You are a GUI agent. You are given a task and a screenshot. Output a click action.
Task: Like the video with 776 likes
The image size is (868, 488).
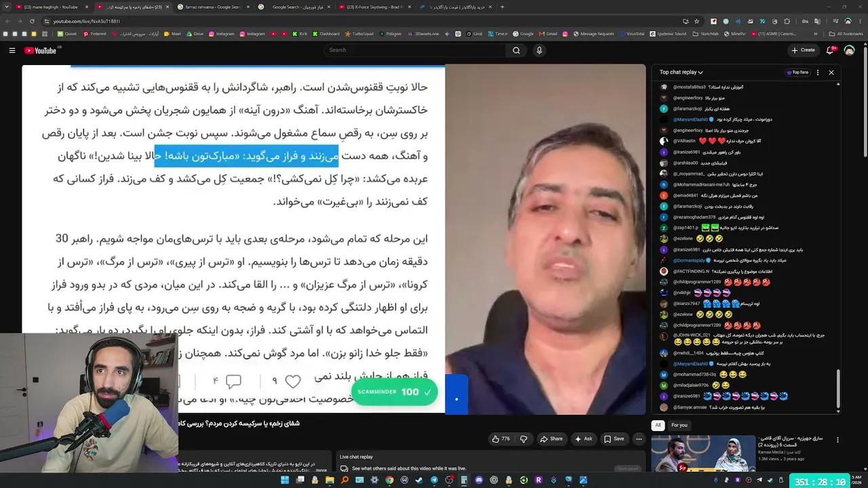pos(501,439)
